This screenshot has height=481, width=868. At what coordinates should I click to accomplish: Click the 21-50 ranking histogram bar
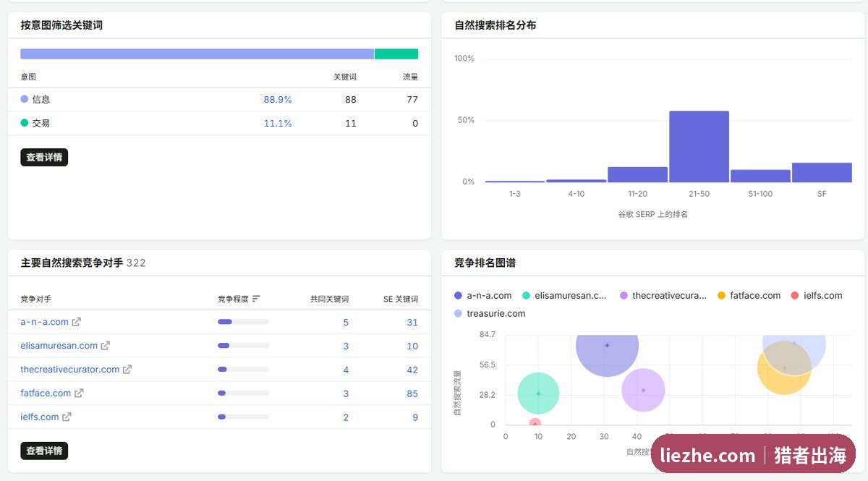click(699, 147)
